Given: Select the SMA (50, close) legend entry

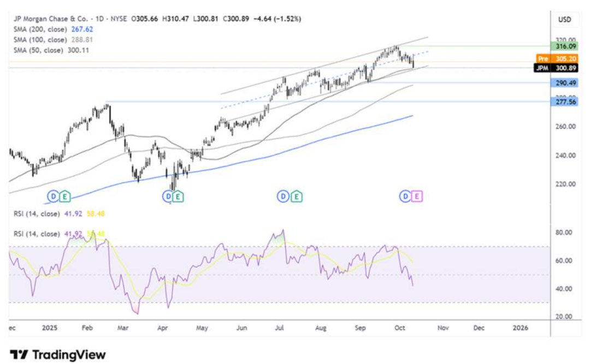Looking at the screenshot, I should click(38, 50).
